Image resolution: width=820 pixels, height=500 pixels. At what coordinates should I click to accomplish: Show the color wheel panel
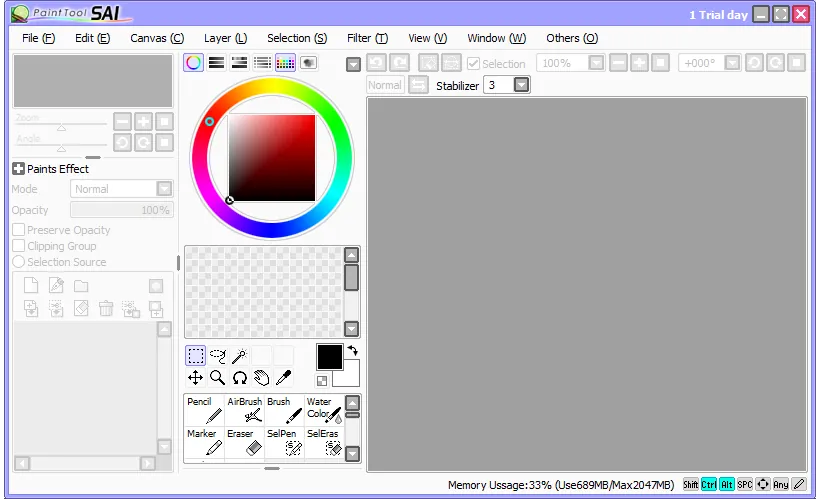click(x=193, y=63)
